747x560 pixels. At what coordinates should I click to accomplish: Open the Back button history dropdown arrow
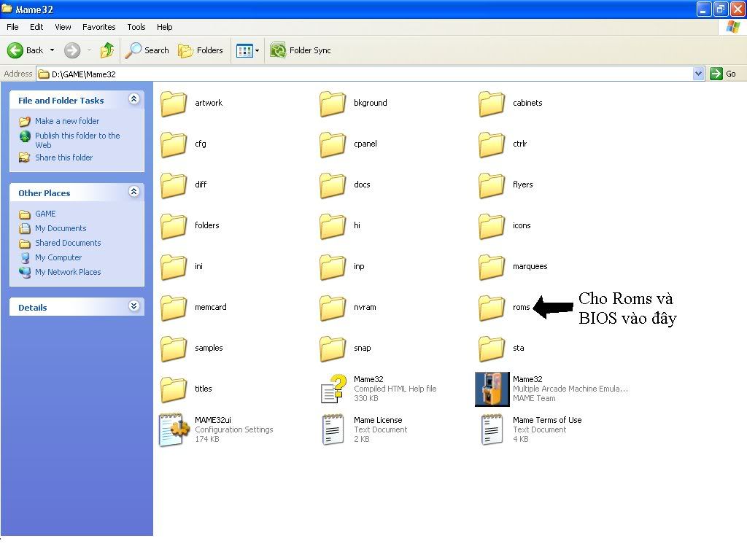[52, 50]
